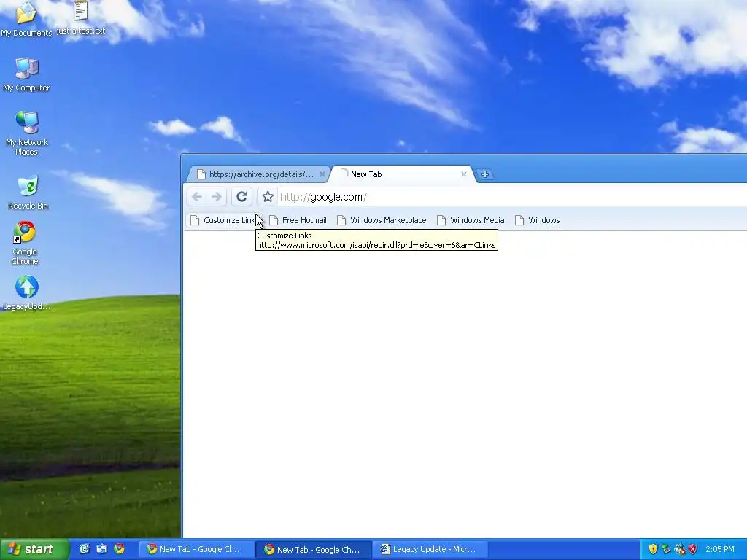Image resolution: width=747 pixels, height=560 pixels.
Task: Select the My Network Places icon
Action: (x=27, y=133)
